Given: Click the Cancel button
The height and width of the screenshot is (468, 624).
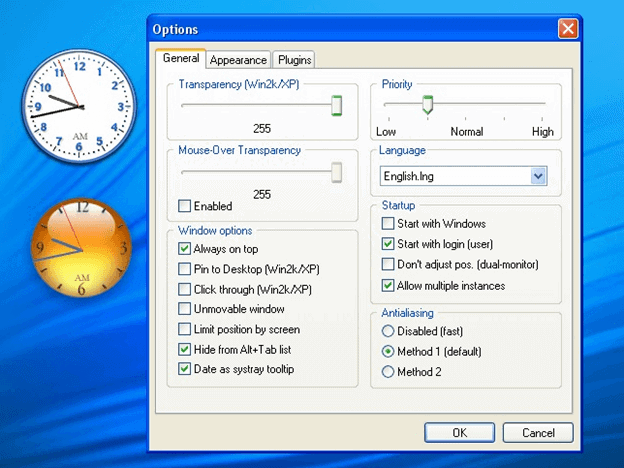Looking at the screenshot, I should pos(537,433).
